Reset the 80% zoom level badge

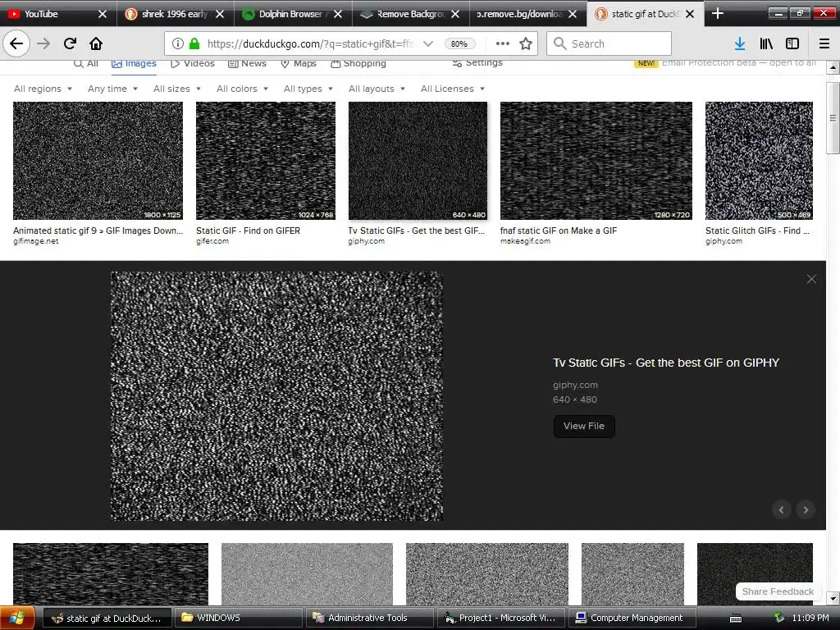tap(459, 43)
